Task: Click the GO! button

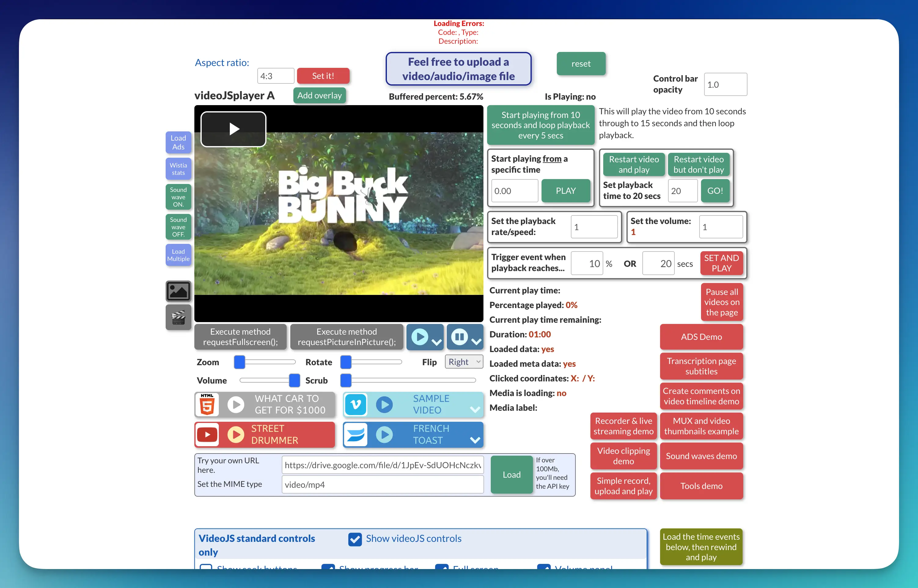Action: click(x=715, y=190)
